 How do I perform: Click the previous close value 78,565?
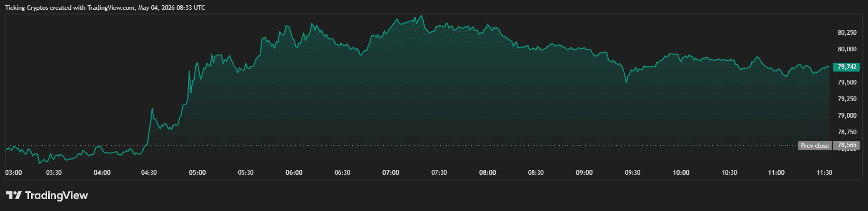pos(846,146)
